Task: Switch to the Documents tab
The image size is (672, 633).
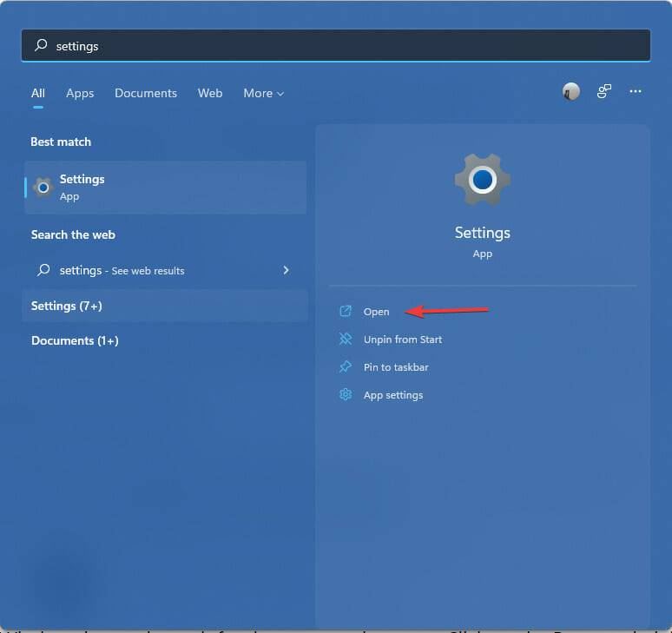Action: (x=146, y=93)
